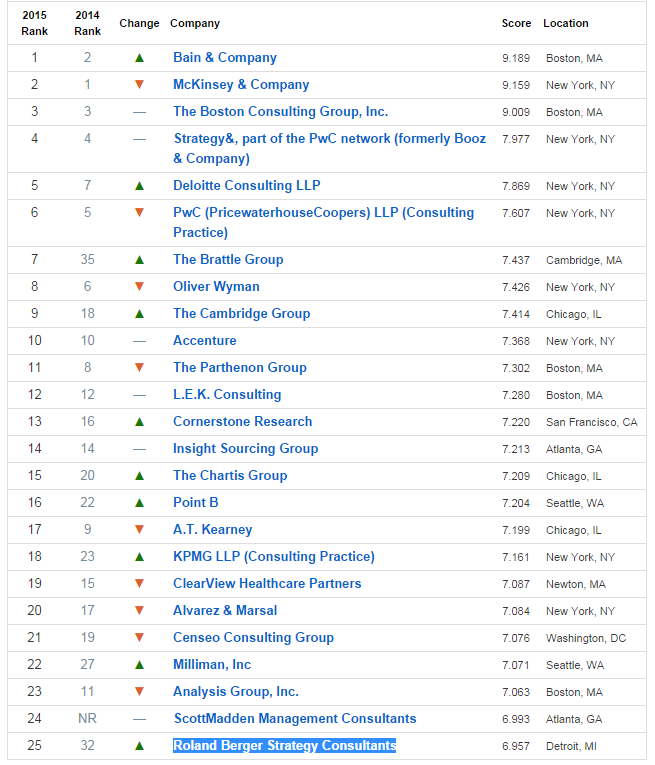
Task: Open highlighted Roland Berger Strategy Consultants link
Action: [x=284, y=745]
